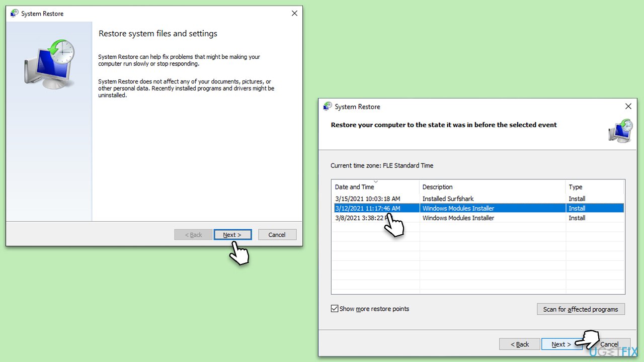Click Cancel in the first dialog

pyautogui.click(x=277, y=234)
